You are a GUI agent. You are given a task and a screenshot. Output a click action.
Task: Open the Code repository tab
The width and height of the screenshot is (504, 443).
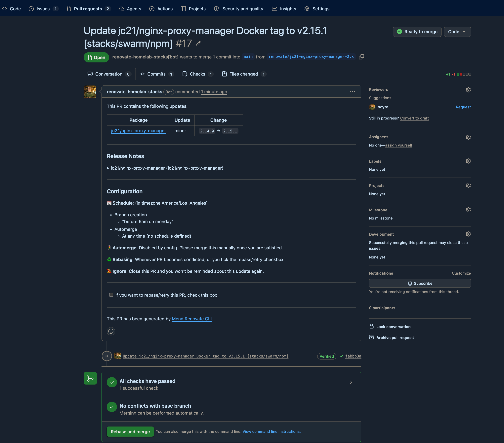pyautogui.click(x=11, y=9)
